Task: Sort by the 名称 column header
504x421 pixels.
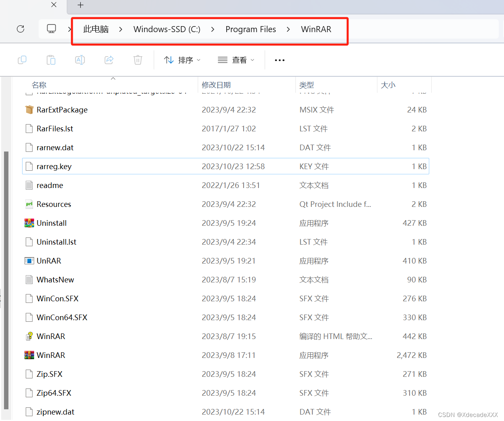Action: point(39,85)
